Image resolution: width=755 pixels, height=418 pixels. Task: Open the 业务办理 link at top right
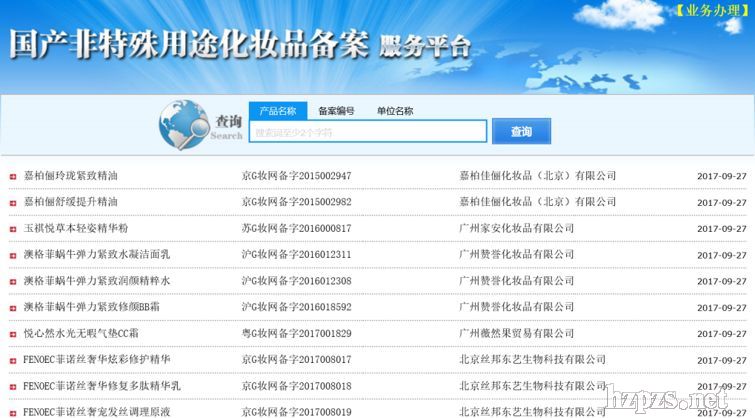point(710,11)
